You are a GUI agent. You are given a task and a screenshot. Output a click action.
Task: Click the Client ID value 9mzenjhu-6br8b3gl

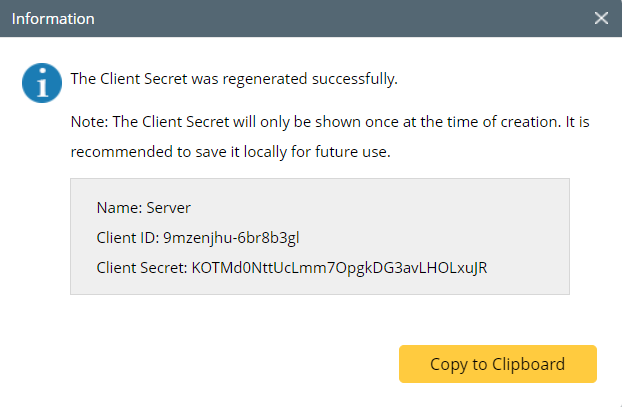coord(231,238)
